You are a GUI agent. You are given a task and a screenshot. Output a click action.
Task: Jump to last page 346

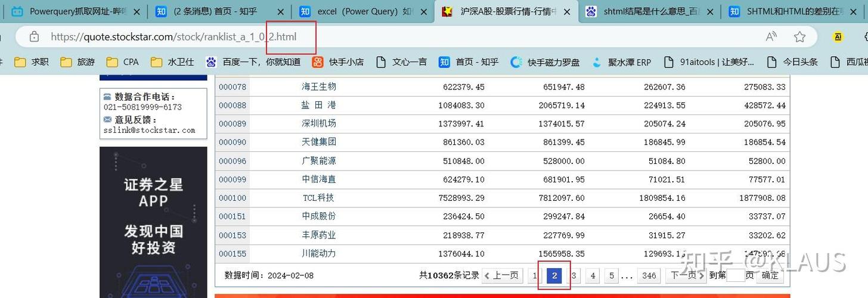pyautogui.click(x=649, y=275)
